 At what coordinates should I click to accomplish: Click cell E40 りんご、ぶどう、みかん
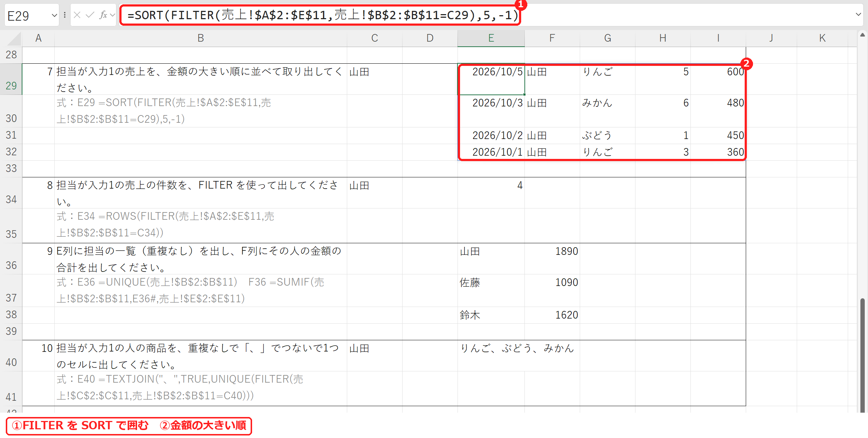point(491,356)
